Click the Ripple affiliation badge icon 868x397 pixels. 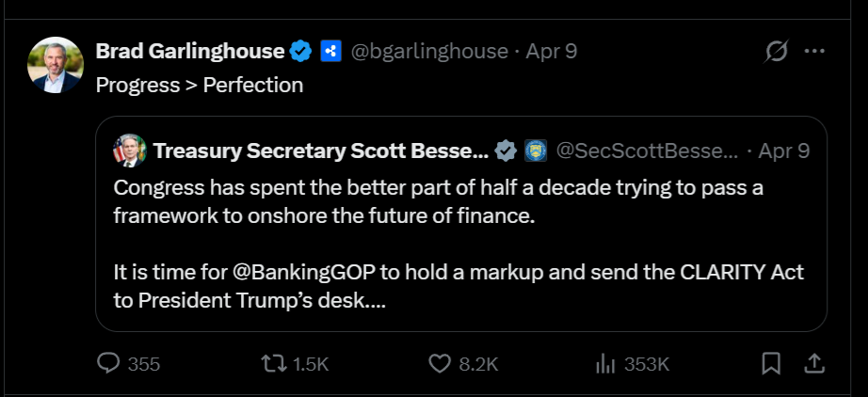click(x=329, y=51)
